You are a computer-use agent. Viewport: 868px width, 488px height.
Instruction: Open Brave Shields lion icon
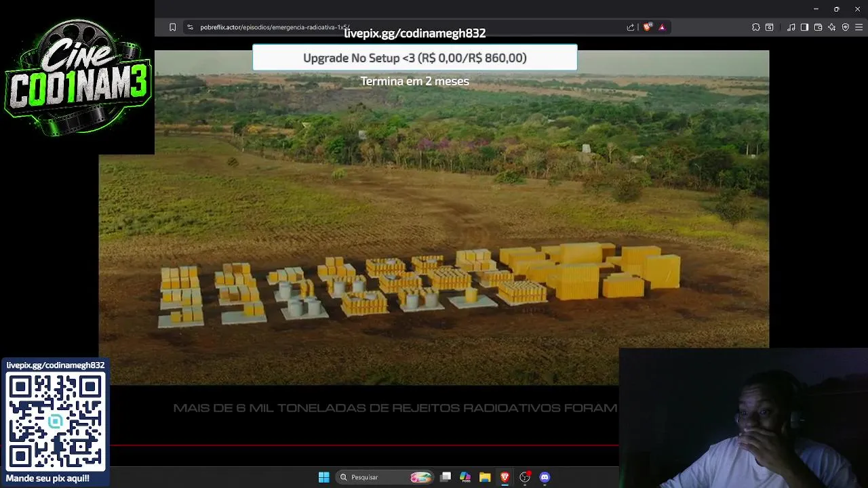tap(647, 27)
